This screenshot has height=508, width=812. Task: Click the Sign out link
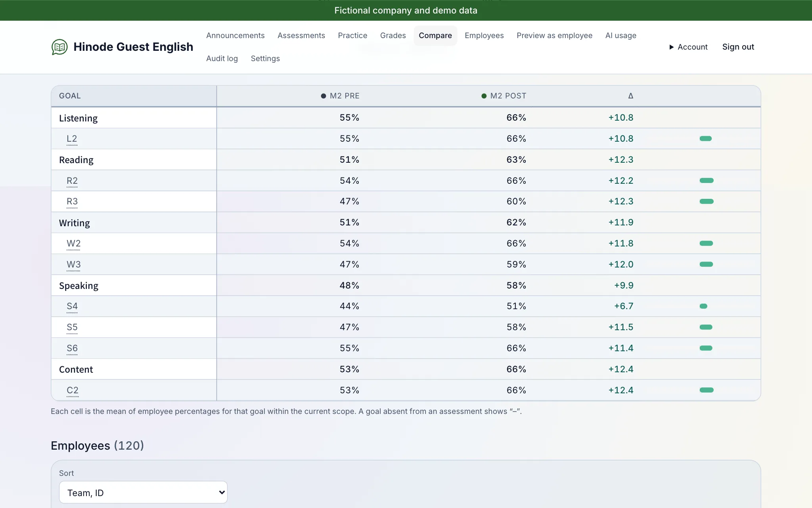(738, 47)
